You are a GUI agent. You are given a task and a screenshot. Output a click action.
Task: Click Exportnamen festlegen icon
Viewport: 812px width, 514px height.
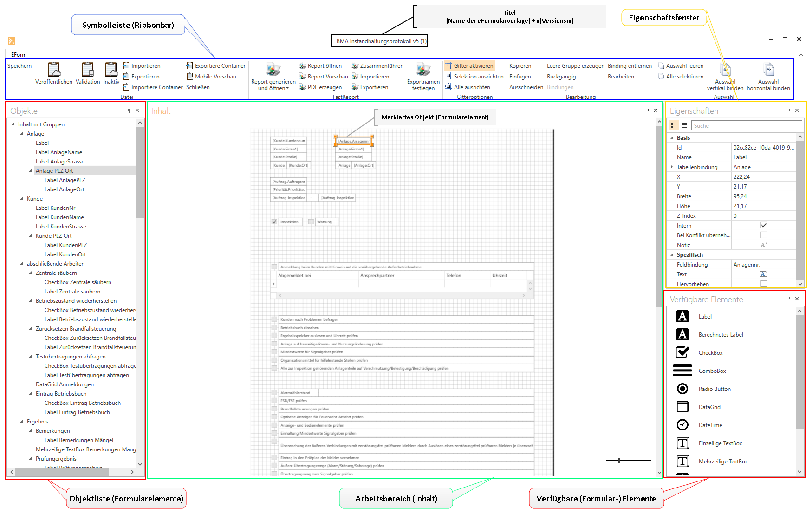[x=423, y=70]
